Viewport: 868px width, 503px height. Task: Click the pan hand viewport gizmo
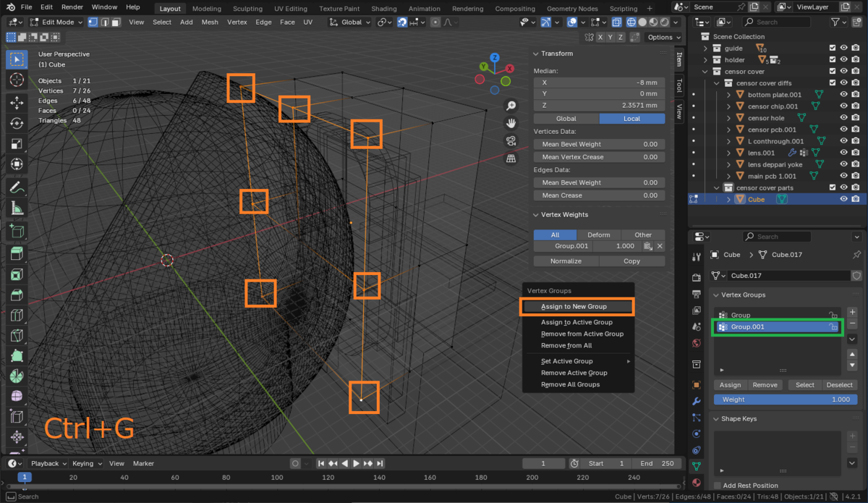511,123
